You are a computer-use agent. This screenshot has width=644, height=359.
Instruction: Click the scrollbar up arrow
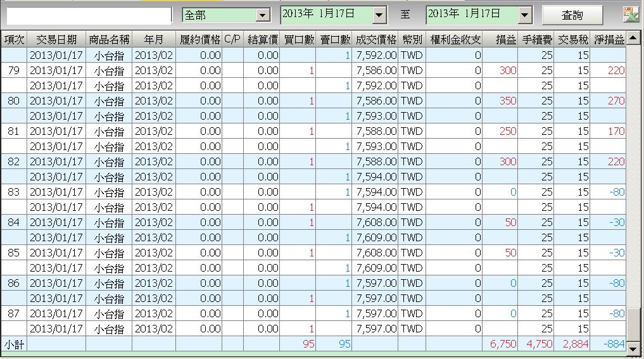(x=633, y=38)
